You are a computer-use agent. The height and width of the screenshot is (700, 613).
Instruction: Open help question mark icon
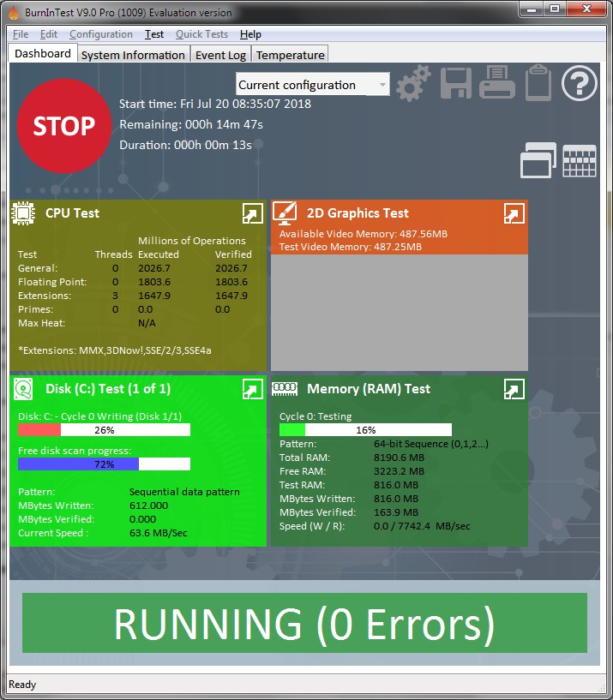click(x=579, y=83)
